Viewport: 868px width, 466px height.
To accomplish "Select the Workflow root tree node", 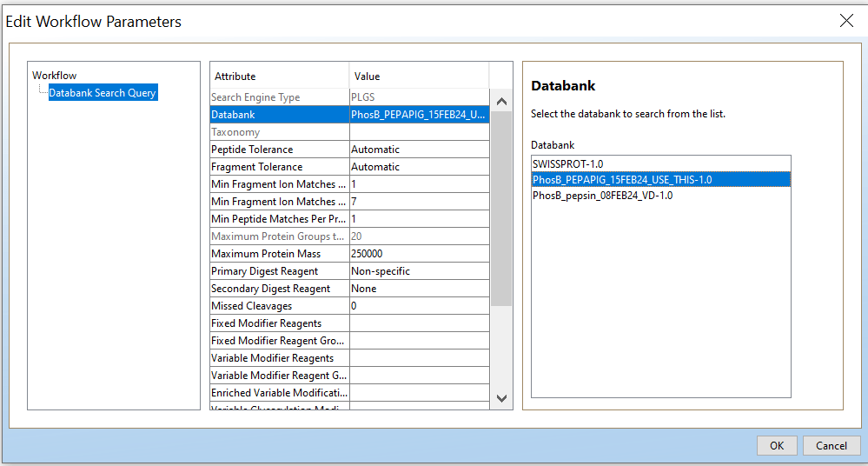I will pyautogui.click(x=55, y=76).
